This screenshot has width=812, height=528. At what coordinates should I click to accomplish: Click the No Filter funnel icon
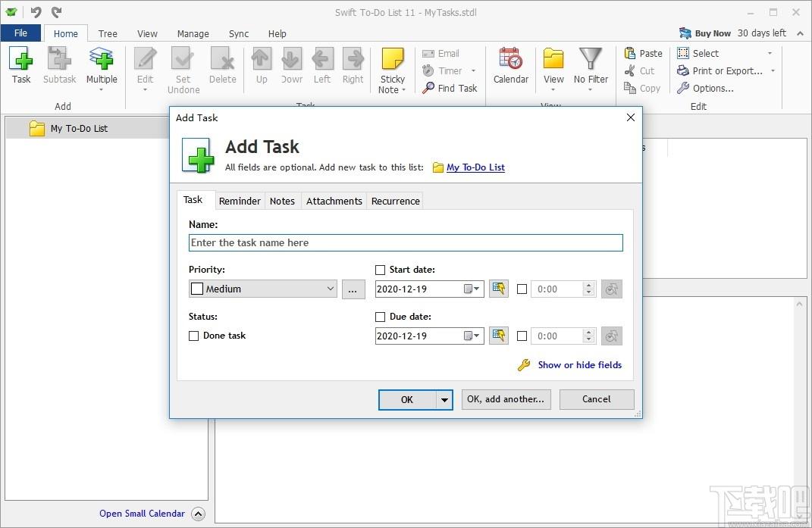(x=591, y=58)
